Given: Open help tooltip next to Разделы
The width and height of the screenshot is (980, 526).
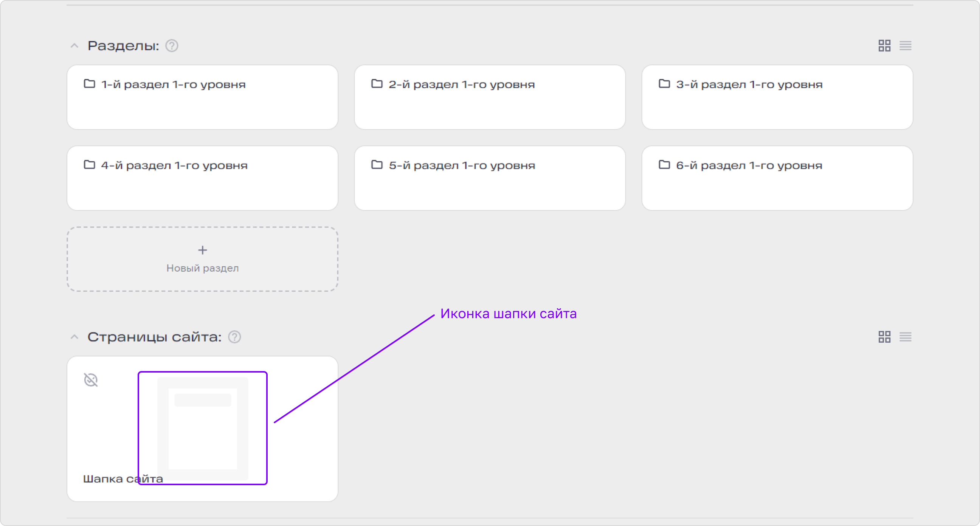Looking at the screenshot, I should tap(172, 46).
